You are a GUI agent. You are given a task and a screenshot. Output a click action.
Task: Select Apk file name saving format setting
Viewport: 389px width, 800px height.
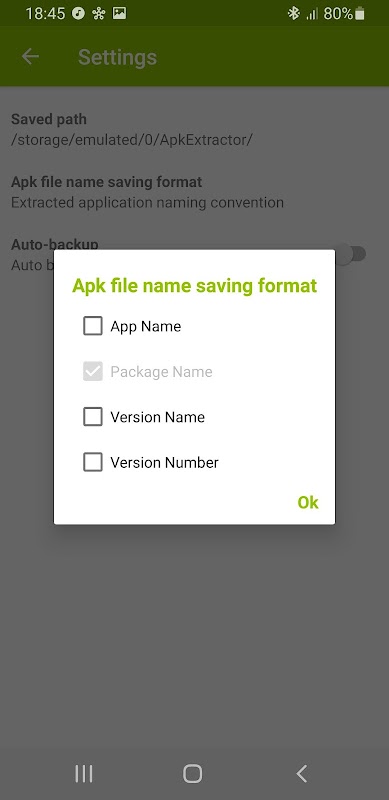(194, 192)
